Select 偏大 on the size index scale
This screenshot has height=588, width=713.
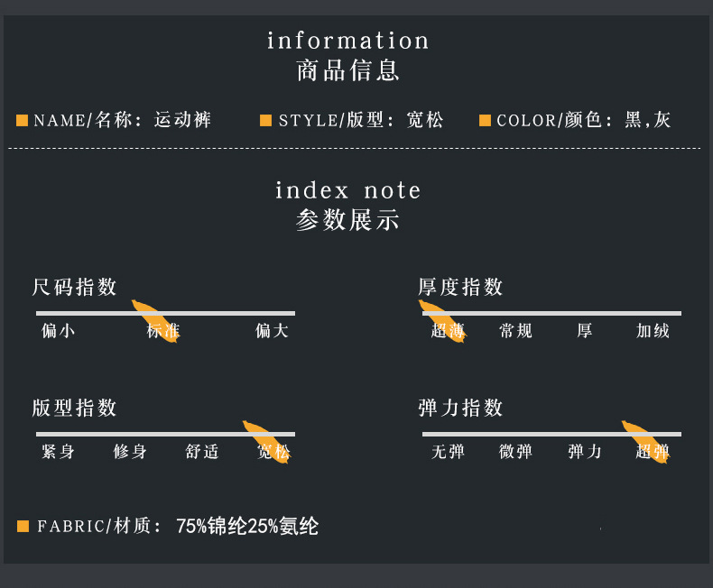tap(272, 331)
